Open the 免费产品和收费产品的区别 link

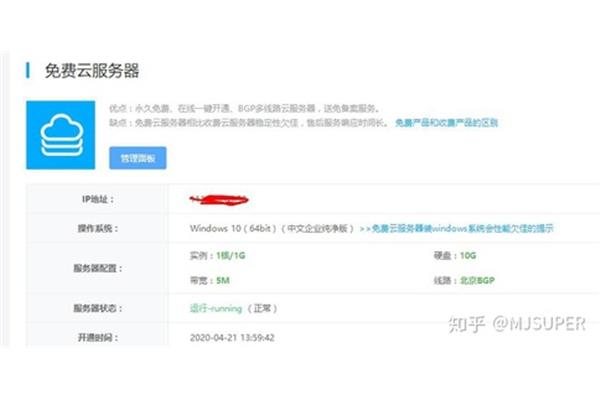[446, 123]
